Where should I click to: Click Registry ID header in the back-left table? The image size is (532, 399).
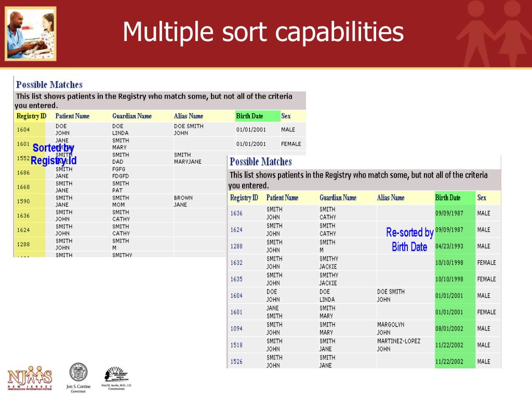[31, 116]
